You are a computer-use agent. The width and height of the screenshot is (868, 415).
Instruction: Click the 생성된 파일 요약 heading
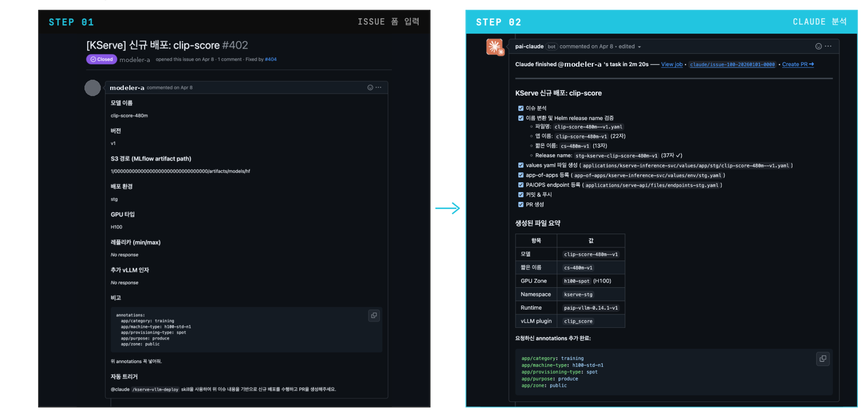click(538, 223)
